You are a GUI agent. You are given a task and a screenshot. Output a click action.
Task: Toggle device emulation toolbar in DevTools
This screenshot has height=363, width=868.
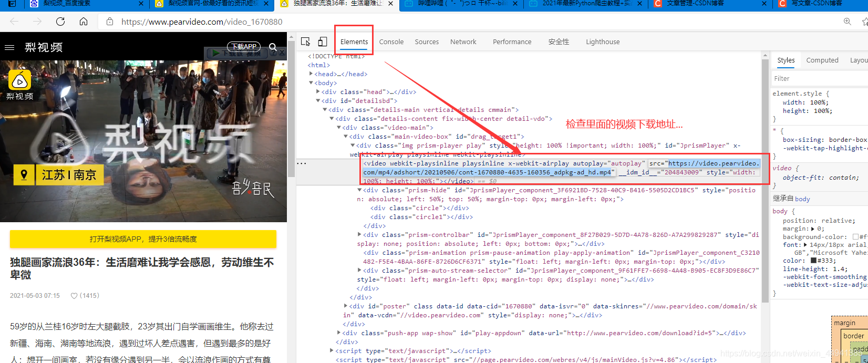coord(323,42)
